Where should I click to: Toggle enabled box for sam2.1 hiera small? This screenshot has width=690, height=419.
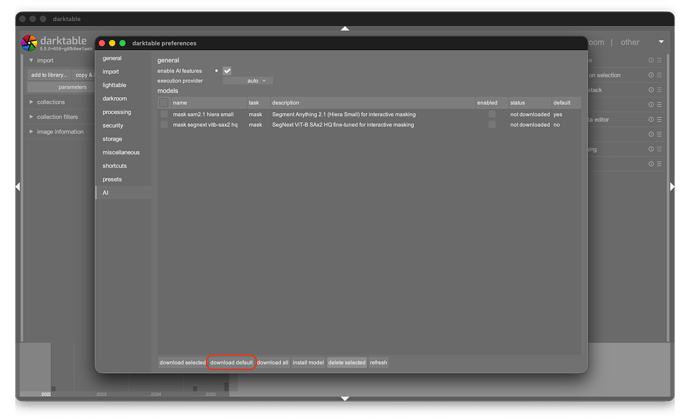tap(492, 114)
